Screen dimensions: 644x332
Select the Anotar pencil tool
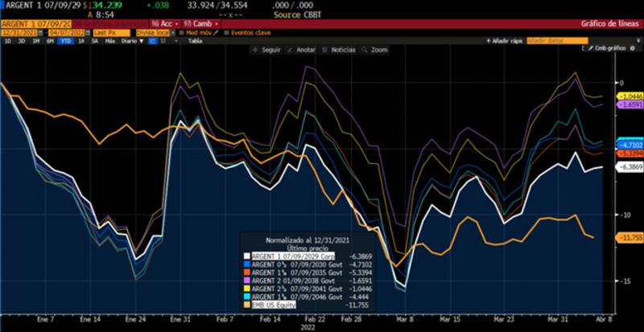288,50
